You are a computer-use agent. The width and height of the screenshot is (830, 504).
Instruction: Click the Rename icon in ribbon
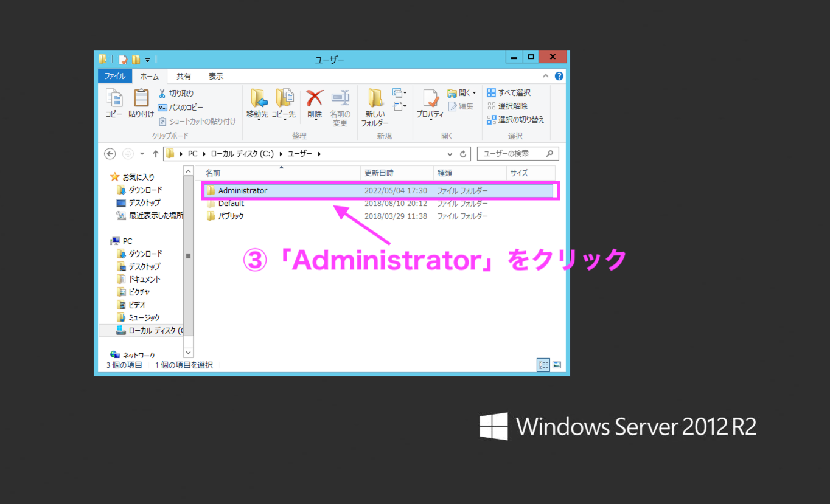pyautogui.click(x=340, y=98)
